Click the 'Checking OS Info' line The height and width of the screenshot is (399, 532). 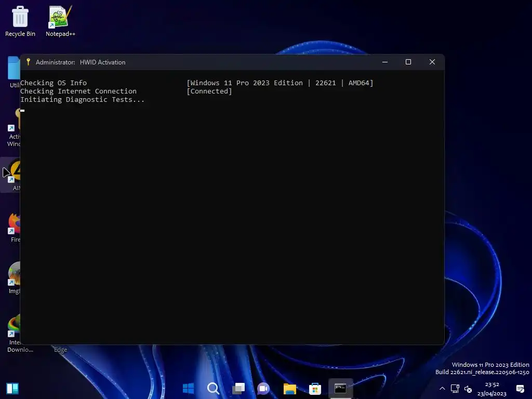click(54, 83)
